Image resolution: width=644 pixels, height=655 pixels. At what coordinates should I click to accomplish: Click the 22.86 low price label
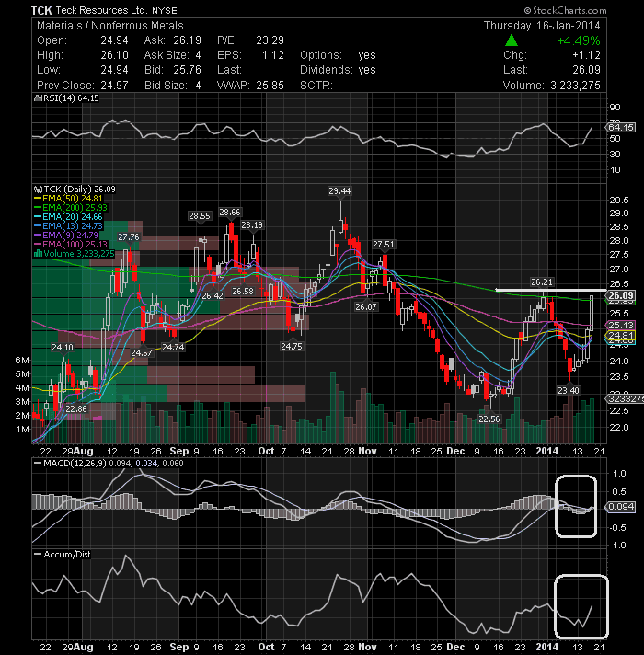(76, 409)
